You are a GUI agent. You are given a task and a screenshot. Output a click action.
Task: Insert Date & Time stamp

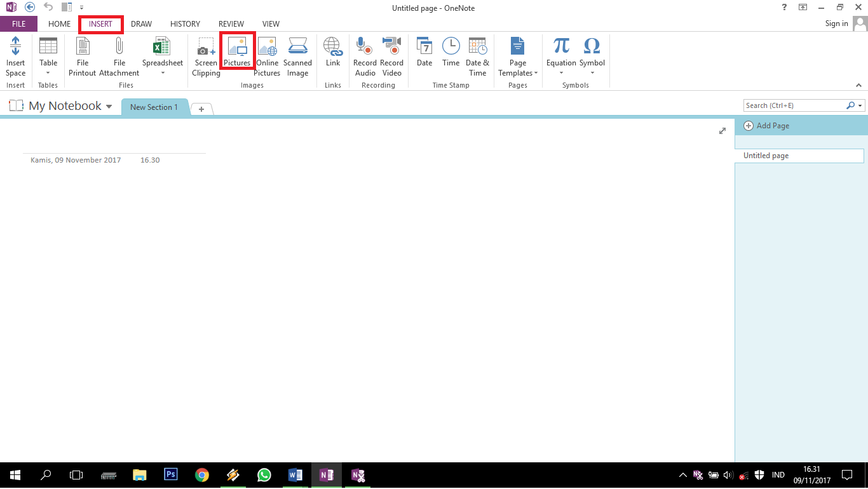pos(477,57)
